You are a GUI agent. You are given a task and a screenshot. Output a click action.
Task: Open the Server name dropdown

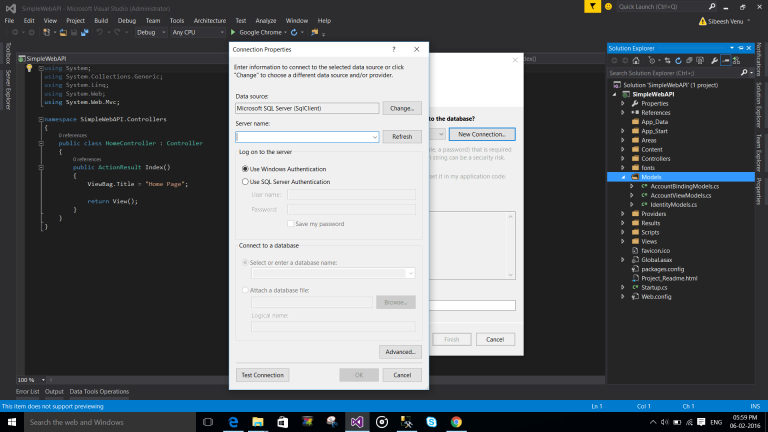click(x=374, y=137)
